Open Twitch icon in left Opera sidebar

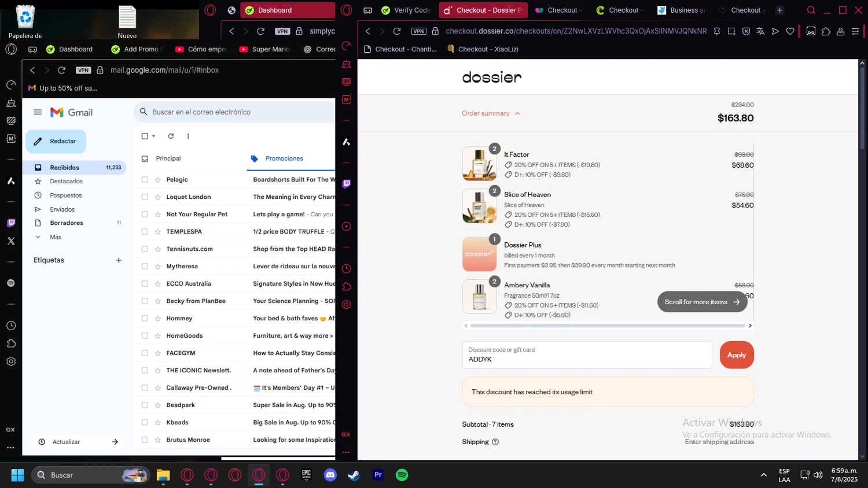[x=11, y=223]
